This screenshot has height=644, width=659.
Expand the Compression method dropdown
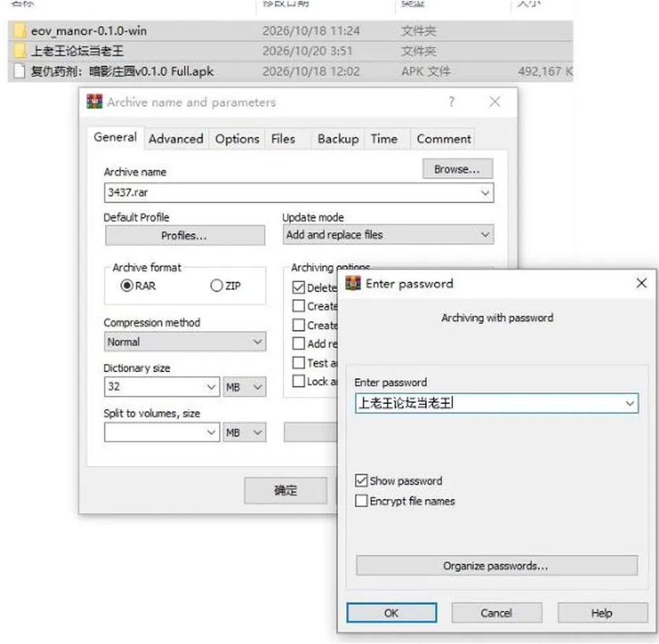(185, 341)
